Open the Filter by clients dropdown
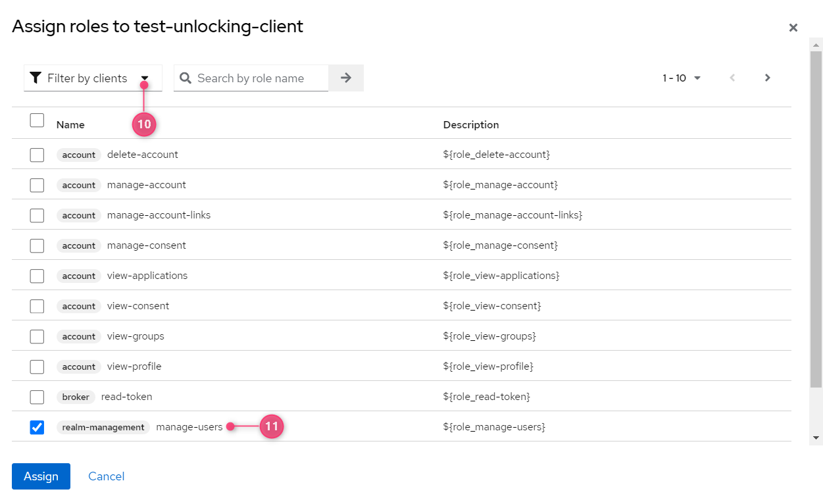The image size is (823, 504). pyautogui.click(x=93, y=78)
